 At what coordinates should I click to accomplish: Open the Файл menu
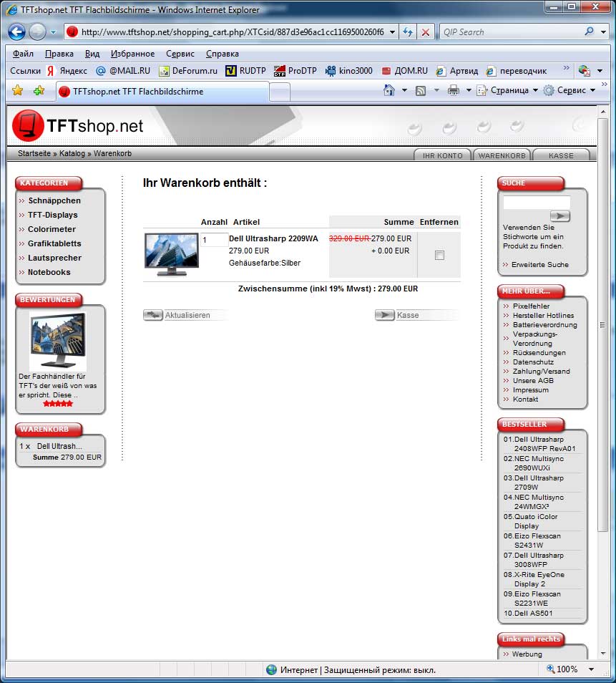click(23, 54)
